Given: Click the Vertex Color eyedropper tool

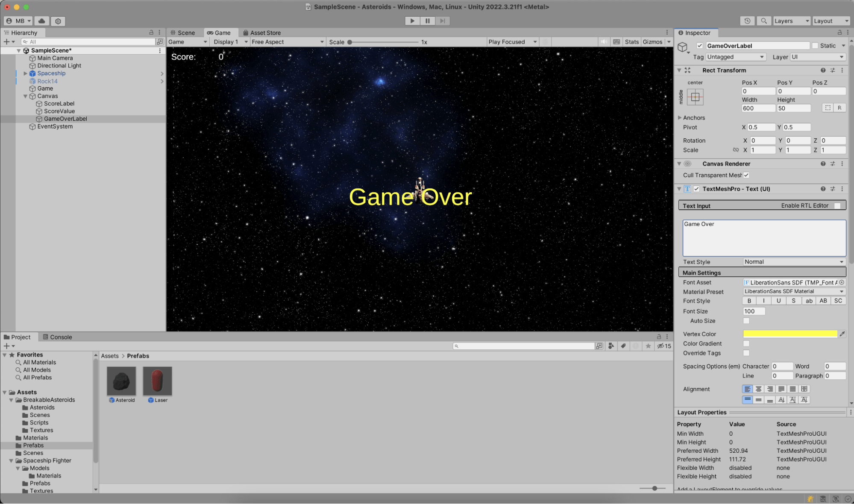Looking at the screenshot, I should pyautogui.click(x=842, y=334).
